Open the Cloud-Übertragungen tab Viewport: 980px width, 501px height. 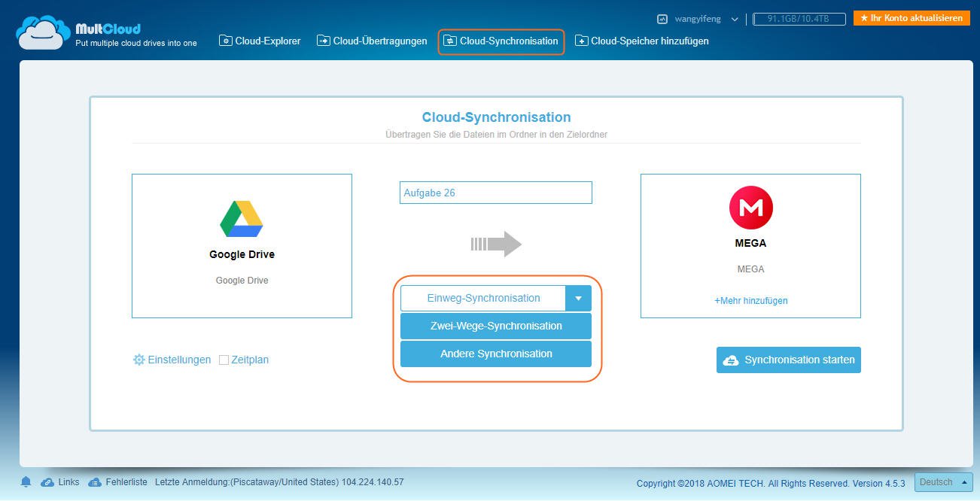(372, 41)
